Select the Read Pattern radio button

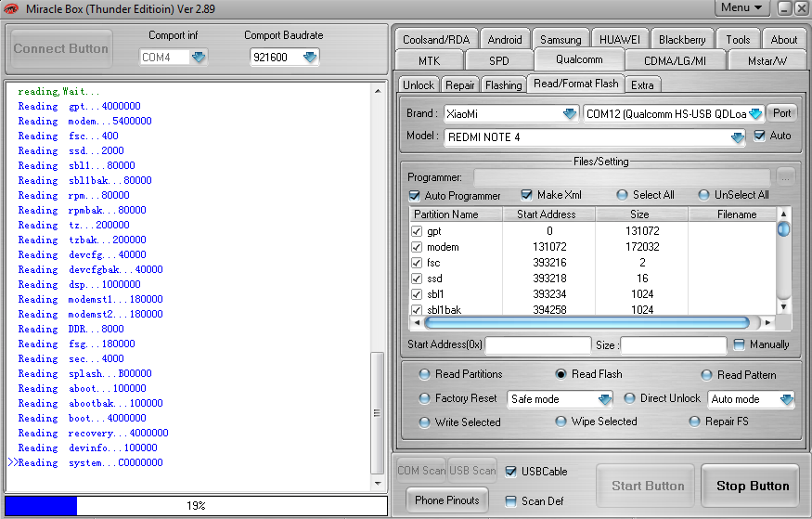pyautogui.click(x=706, y=374)
